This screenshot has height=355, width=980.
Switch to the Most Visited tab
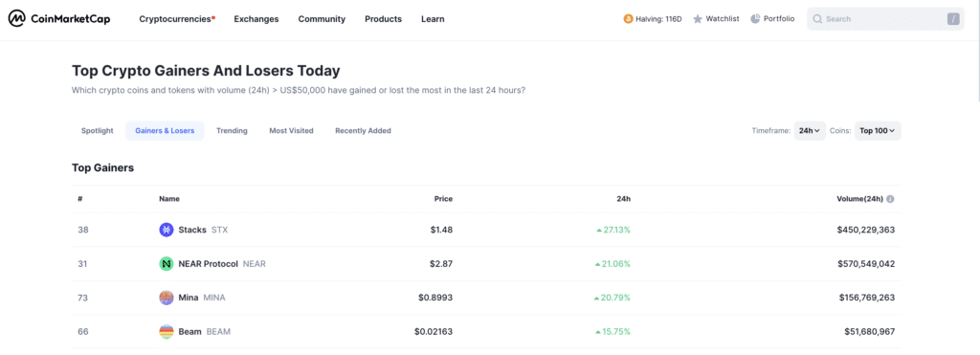(291, 131)
